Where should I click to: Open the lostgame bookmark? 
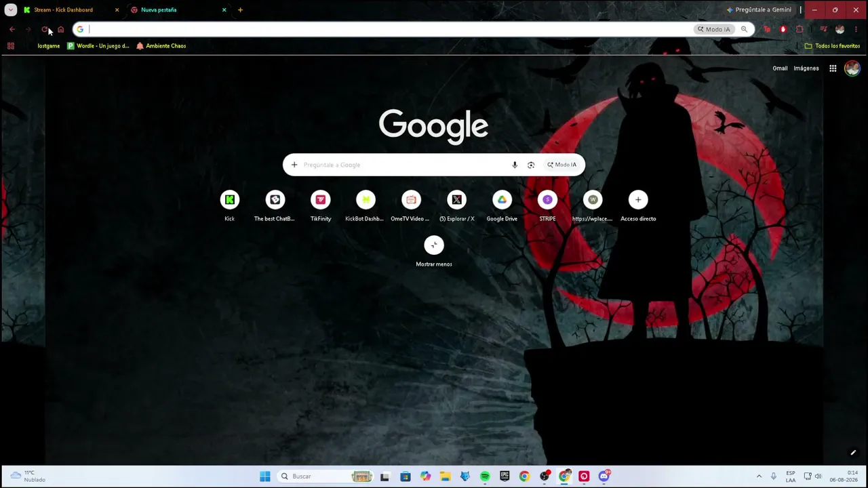(x=48, y=46)
